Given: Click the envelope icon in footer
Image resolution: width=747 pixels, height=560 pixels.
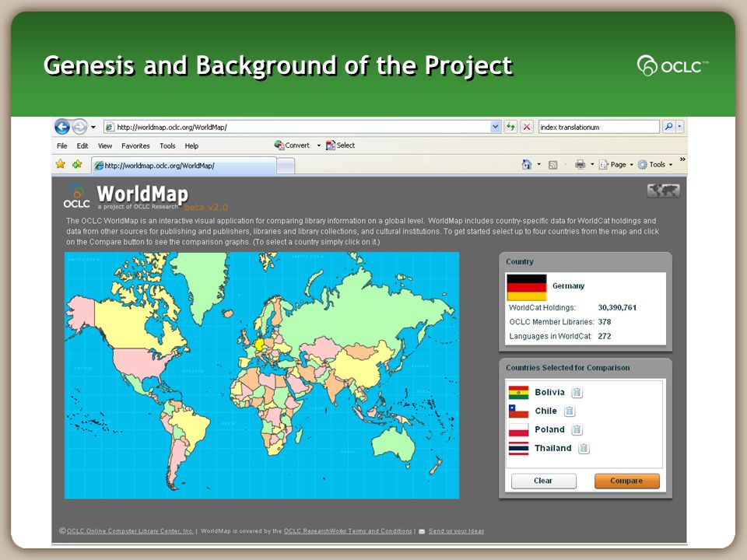Looking at the screenshot, I should pos(422,531).
